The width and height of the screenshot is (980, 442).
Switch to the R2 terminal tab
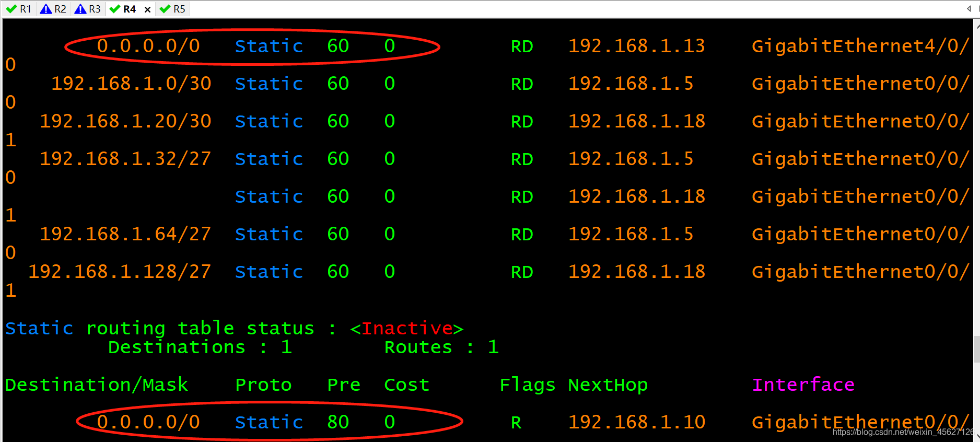pos(53,9)
